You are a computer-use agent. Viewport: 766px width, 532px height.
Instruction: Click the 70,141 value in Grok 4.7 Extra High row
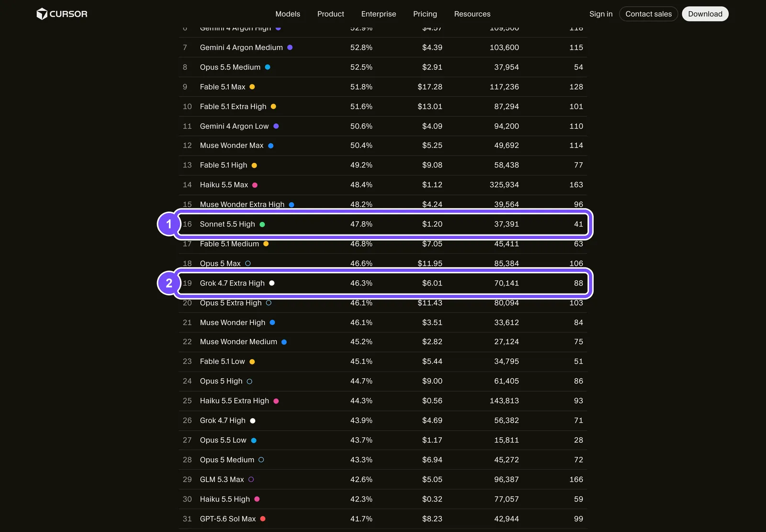507,283
